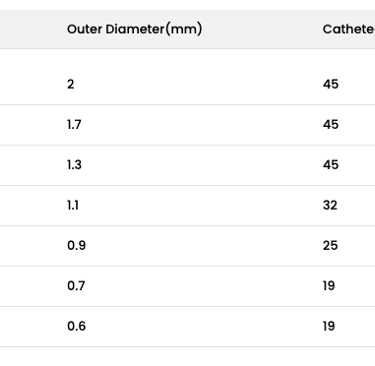Select the outer diameter value 2
This screenshot has height=366, width=375.
tap(71, 84)
